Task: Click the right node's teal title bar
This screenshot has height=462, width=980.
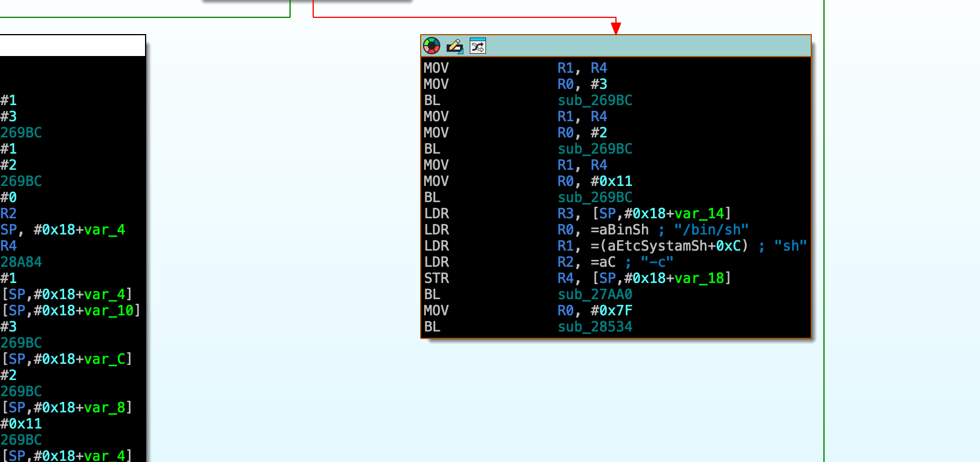Action: point(616,46)
